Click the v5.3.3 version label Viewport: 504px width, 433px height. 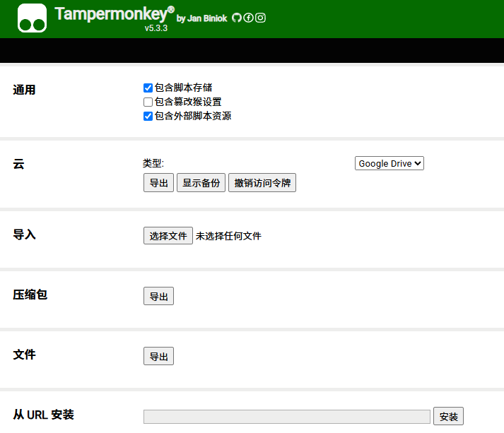pos(156,29)
